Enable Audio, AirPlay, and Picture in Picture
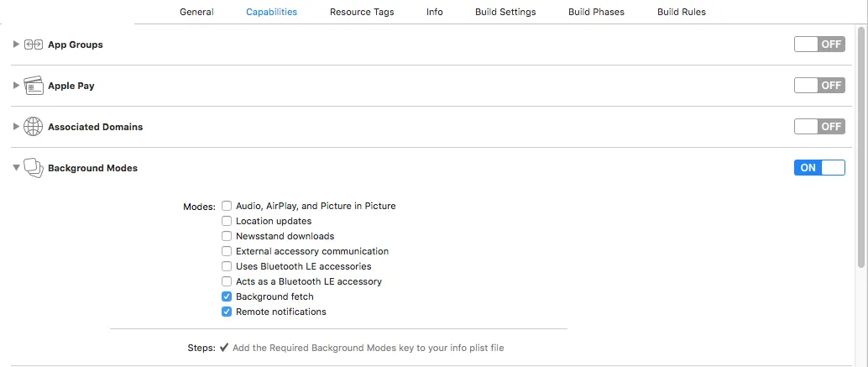Image resolution: width=868 pixels, height=367 pixels. (x=227, y=206)
